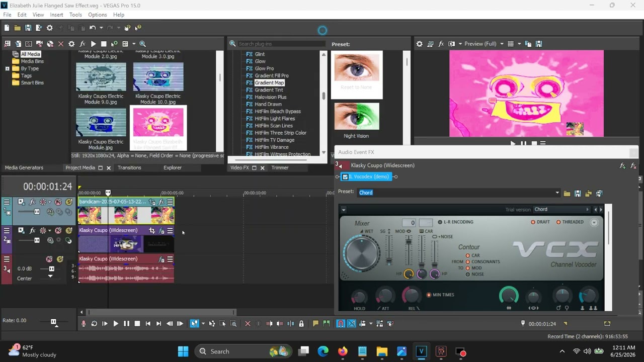Enable the DRAFT option in Vocodex
The height and width of the screenshot is (362, 644).
[x=533, y=222]
